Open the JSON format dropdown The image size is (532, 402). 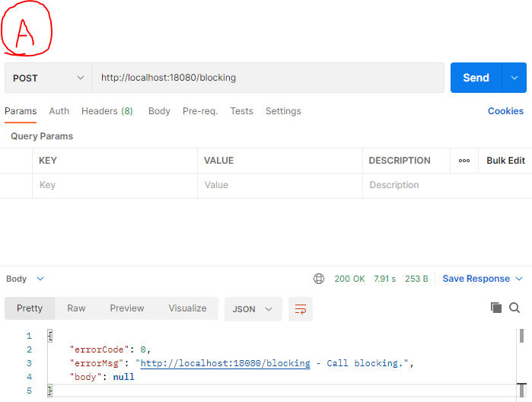[x=253, y=309]
